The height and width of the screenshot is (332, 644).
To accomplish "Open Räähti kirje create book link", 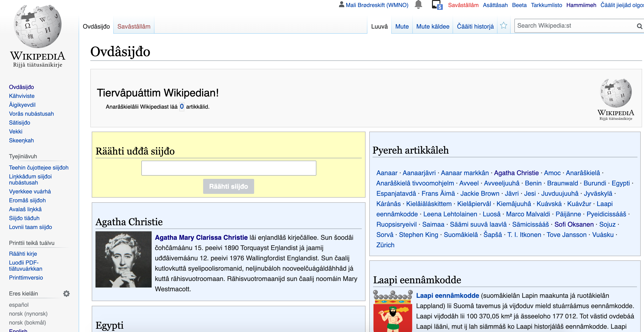I will click(23, 254).
